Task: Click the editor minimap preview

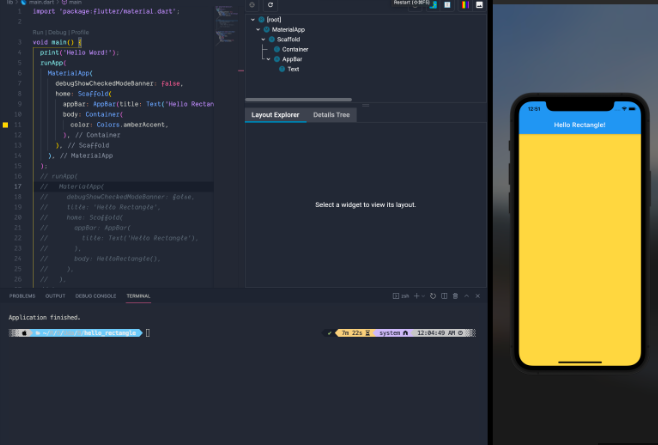Action: [x=227, y=25]
